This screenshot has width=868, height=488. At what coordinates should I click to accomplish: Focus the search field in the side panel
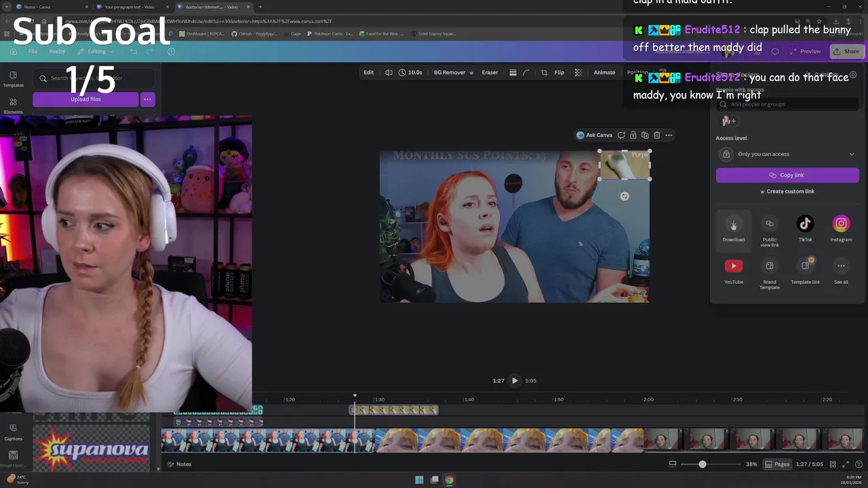pyautogui.click(x=93, y=79)
